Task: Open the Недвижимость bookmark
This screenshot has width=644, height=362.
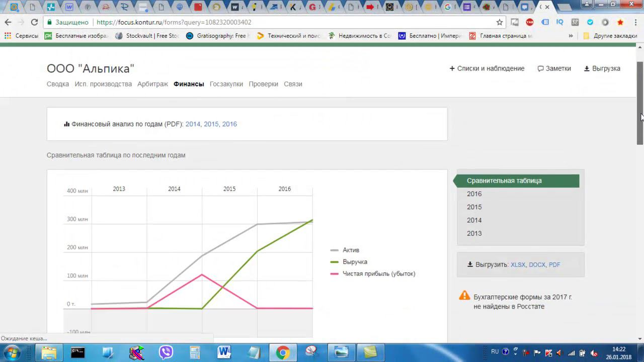Action: pos(359,36)
